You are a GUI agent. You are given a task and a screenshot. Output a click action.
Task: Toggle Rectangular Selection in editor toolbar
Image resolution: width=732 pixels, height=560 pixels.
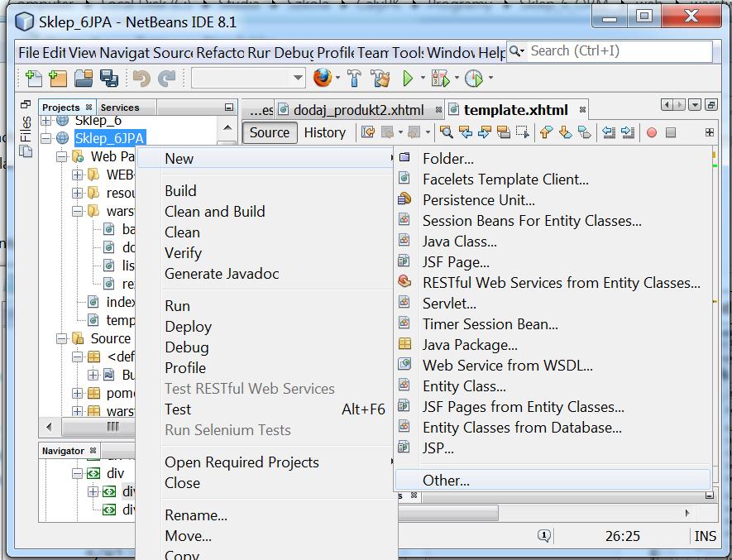point(523,132)
